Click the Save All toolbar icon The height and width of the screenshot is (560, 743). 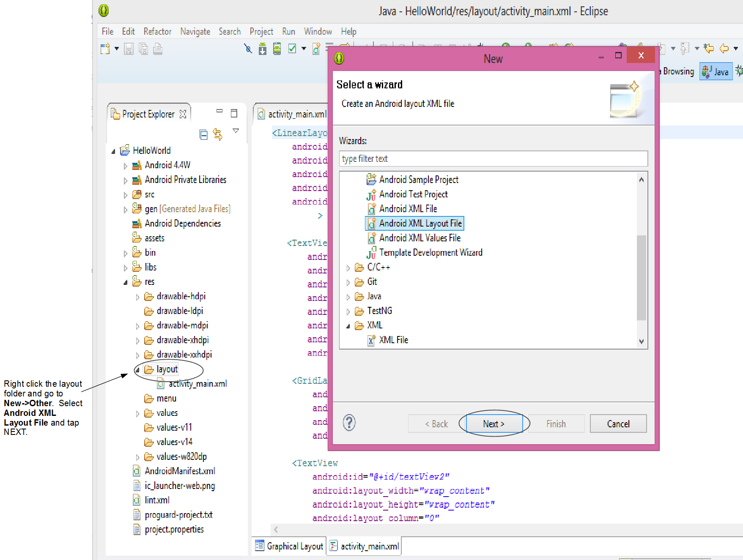point(143,49)
